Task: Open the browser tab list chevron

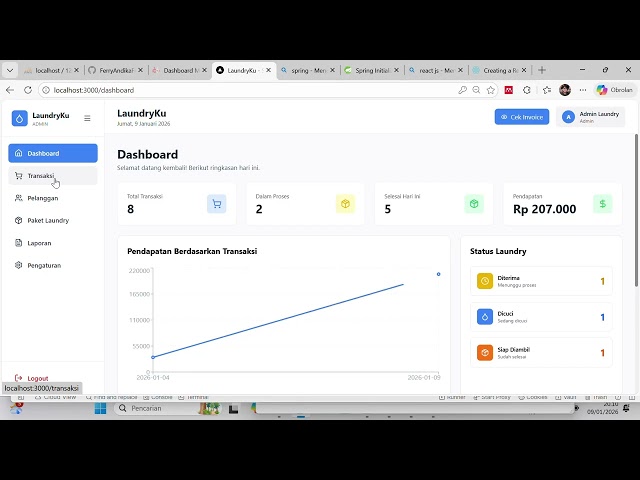Action: [x=10, y=71]
